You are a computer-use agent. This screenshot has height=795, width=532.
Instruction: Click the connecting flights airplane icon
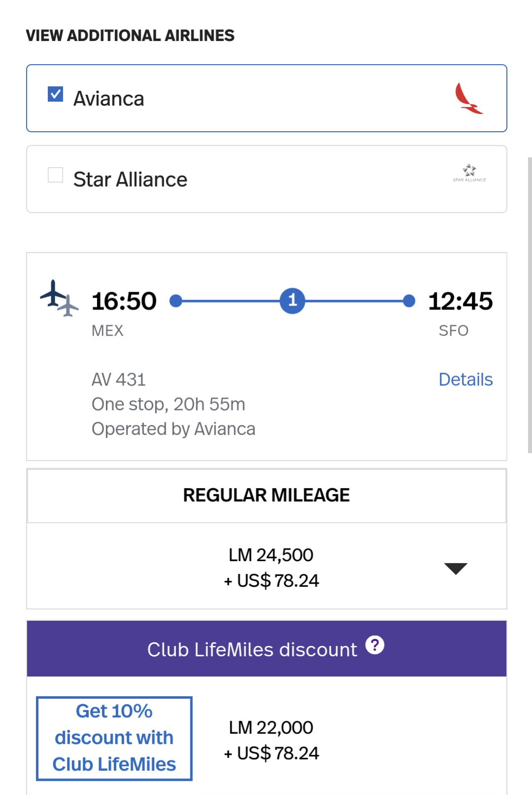pyautogui.click(x=59, y=298)
